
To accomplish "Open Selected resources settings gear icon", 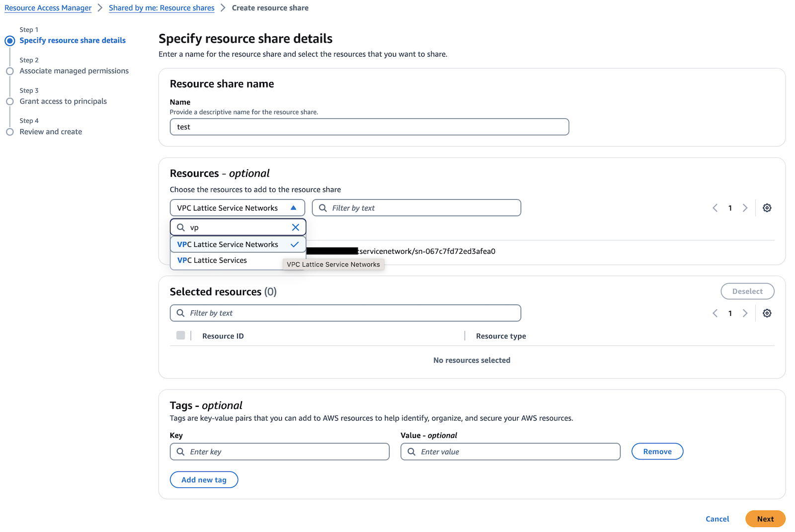I will tap(767, 313).
